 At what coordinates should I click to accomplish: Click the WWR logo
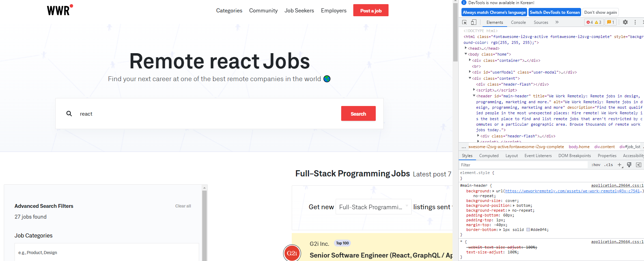pyautogui.click(x=60, y=10)
